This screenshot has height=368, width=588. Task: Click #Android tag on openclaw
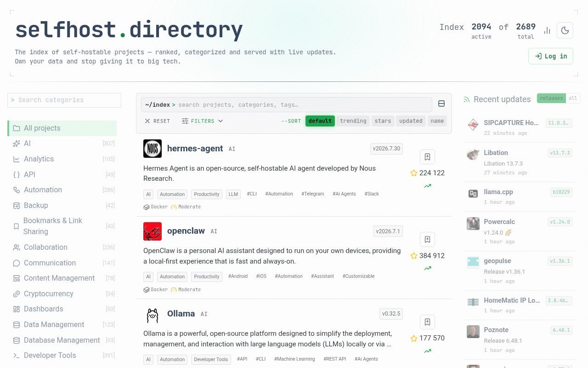(x=238, y=276)
